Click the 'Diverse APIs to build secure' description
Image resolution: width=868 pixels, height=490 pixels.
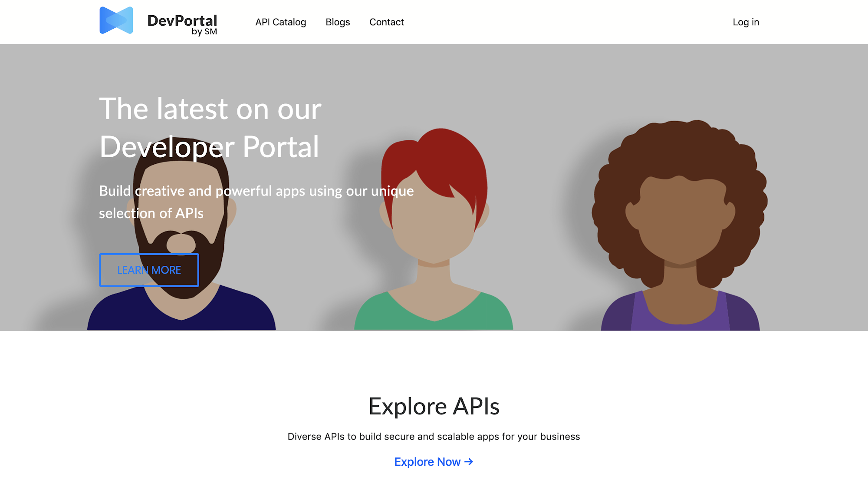point(434,437)
